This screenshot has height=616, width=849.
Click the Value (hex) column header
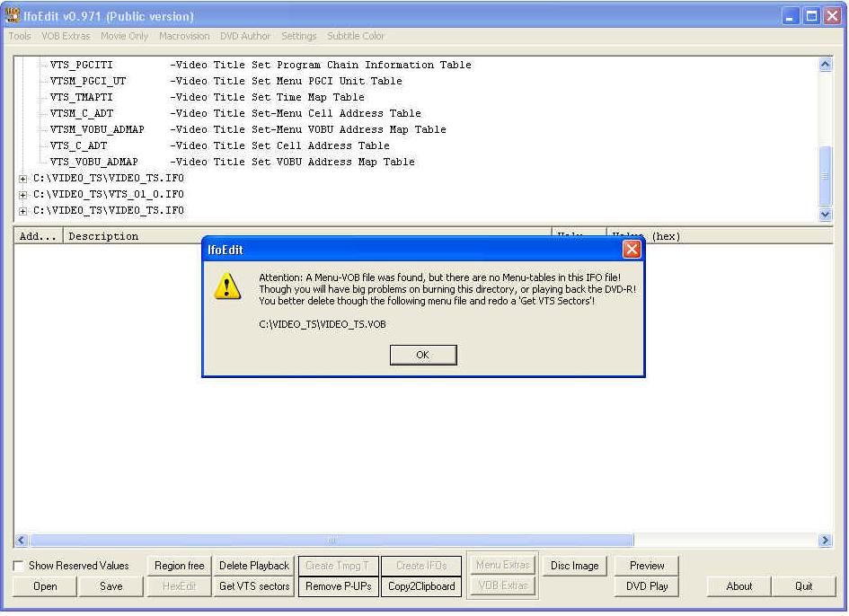[x=719, y=236]
